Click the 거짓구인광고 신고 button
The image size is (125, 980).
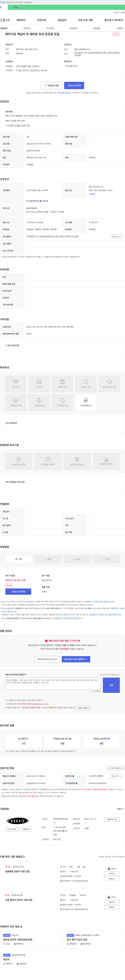tap(115, 768)
